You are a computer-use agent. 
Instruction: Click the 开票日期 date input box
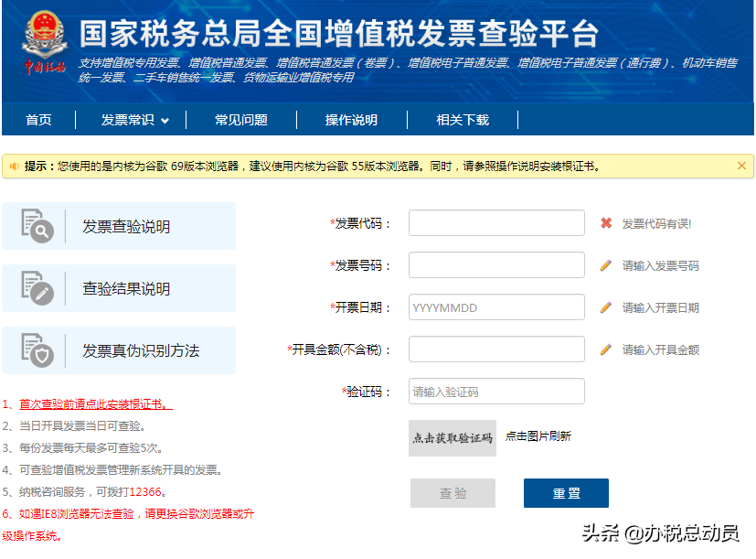tap(495, 306)
